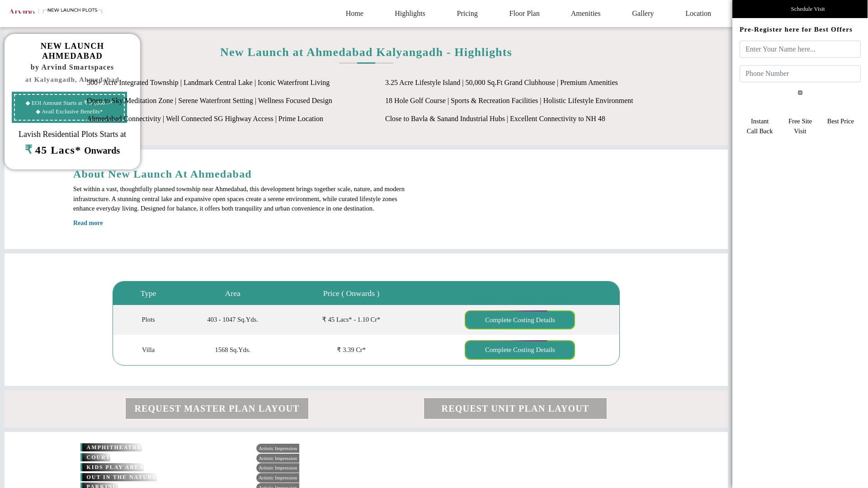The image size is (868, 488).
Task: Click the 18 Hole Golf Course highlight line
Action: click(x=509, y=101)
